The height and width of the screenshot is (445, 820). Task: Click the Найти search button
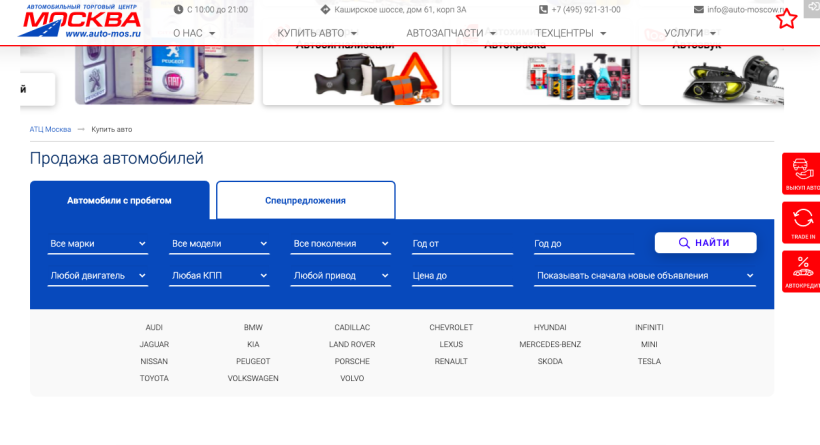(x=705, y=243)
